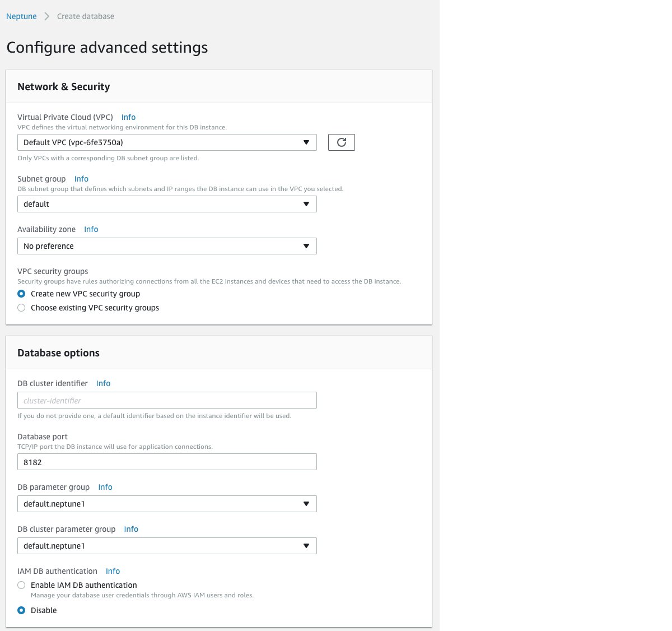The image size is (672, 631).
Task: Click the refresh icon beside the VPC dropdown
Action: click(x=341, y=142)
